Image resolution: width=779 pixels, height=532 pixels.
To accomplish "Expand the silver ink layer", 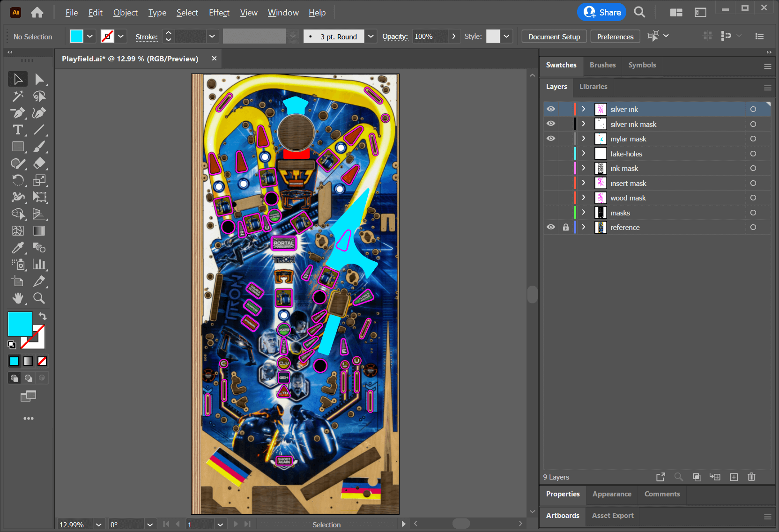I will [584, 109].
